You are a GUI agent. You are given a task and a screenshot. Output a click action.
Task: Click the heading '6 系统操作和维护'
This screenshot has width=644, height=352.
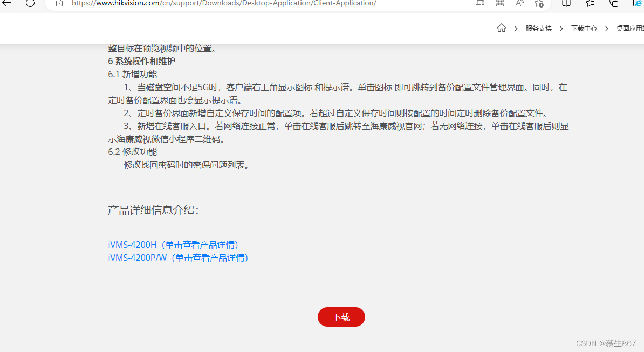pos(142,61)
